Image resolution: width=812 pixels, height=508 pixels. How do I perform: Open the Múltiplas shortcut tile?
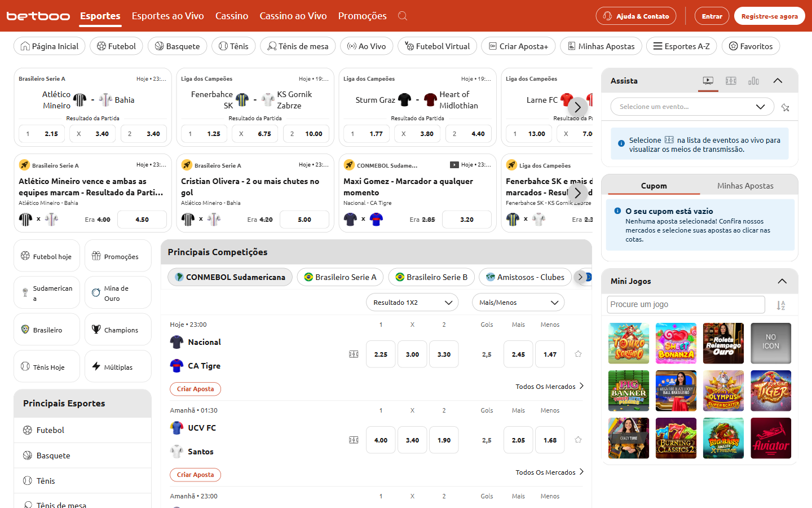click(x=118, y=366)
